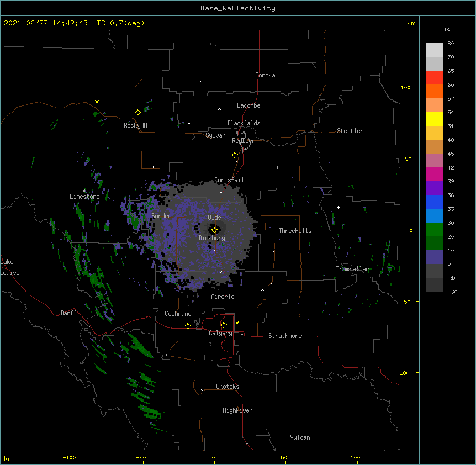Pick the purple 39-36 dBZ legend swatch
The width and height of the screenshot is (476, 465).
434,188
